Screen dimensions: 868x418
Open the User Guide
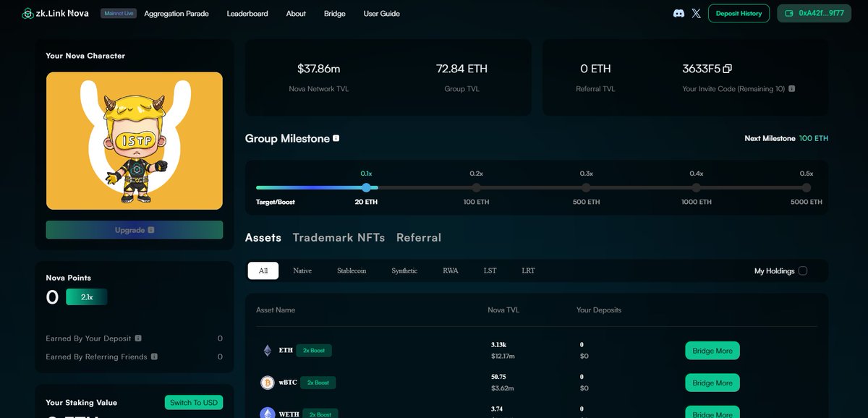[381, 14]
